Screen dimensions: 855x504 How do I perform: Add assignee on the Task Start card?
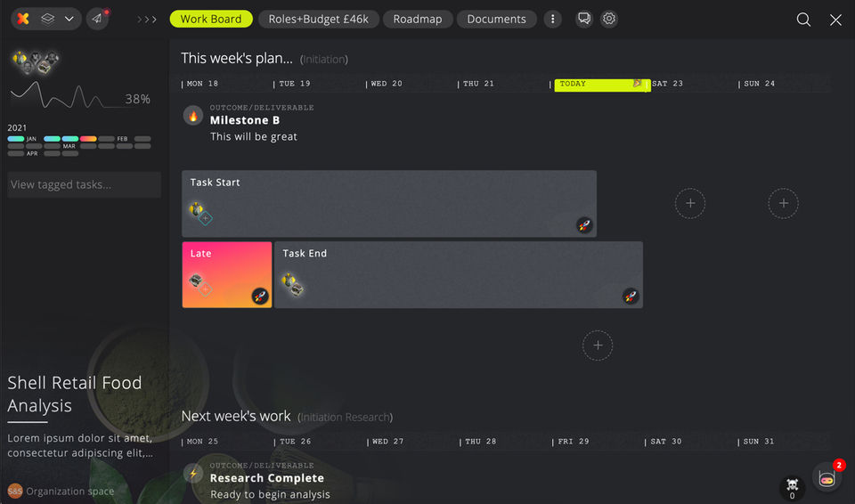[206, 218]
